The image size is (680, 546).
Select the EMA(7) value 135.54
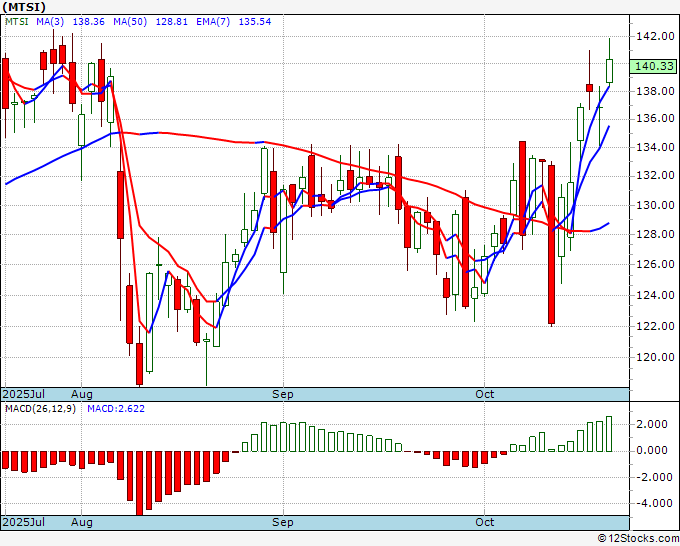(x=255, y=21)
